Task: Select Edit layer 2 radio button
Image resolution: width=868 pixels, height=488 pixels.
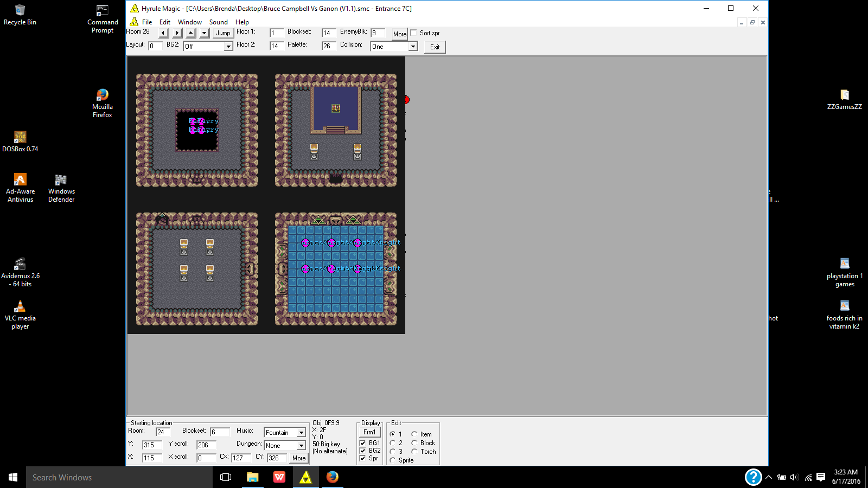Action: coord(392,443)
